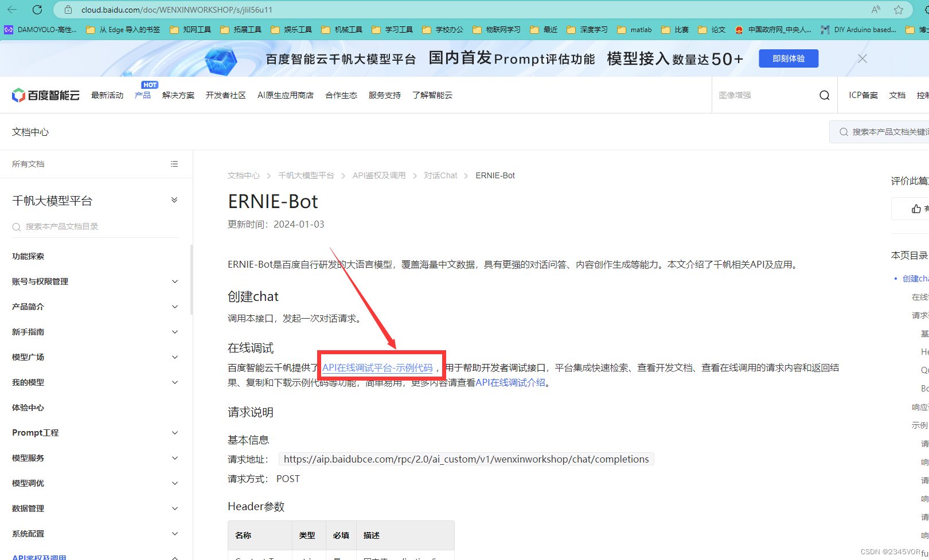Open the 学校办公 bookmark folder
929x560 pixels.
(x=443, y=30)
